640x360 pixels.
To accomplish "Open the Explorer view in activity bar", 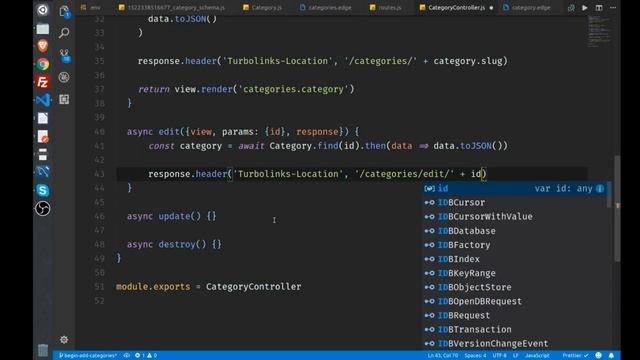I will click(x=64, y=11).
